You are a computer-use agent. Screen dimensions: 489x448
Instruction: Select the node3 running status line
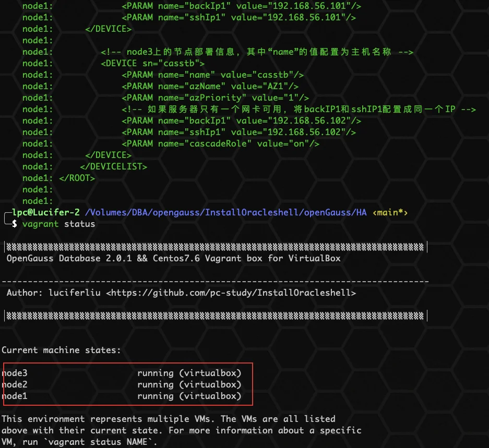point(122,373)
